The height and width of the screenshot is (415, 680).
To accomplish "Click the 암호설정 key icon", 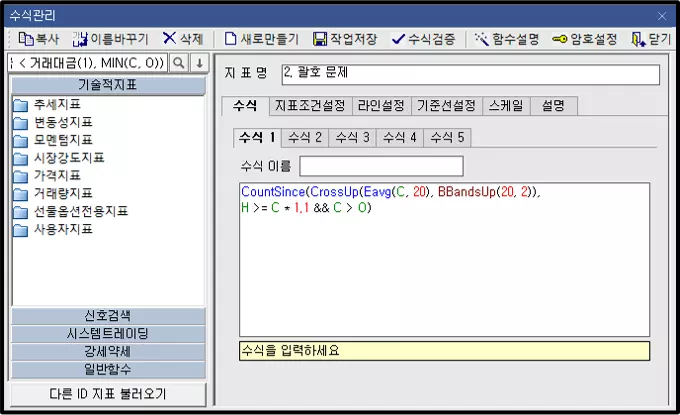I will tap(559, 39).
